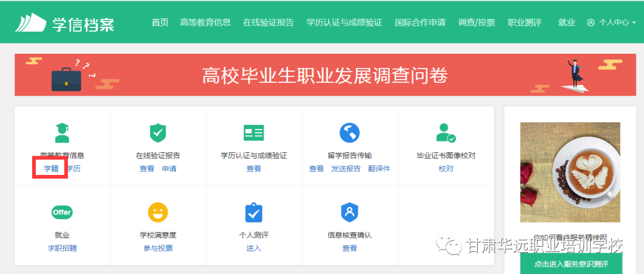Click the 申请 link under 在线验证报告

tap(169, 169)
